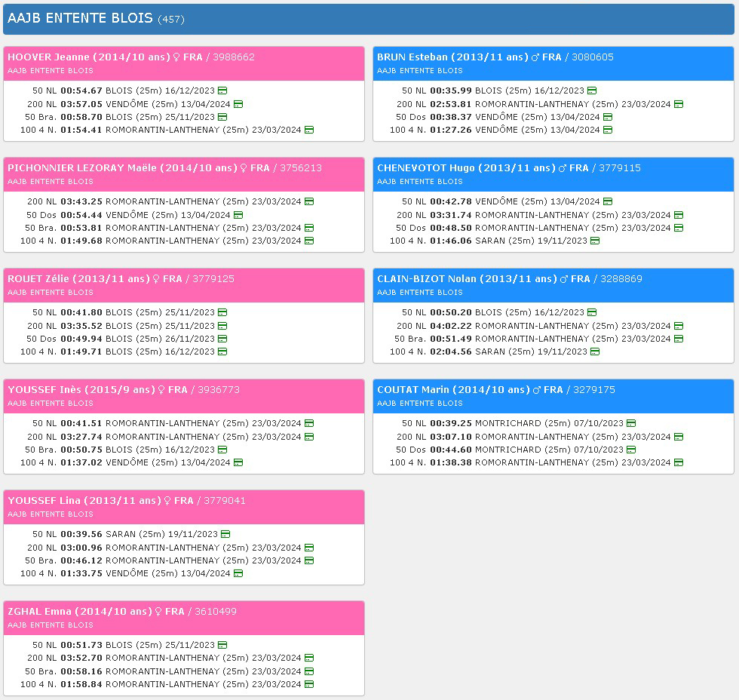Open HOOVER Jeanne swimmer profile

tap(89, 57)
